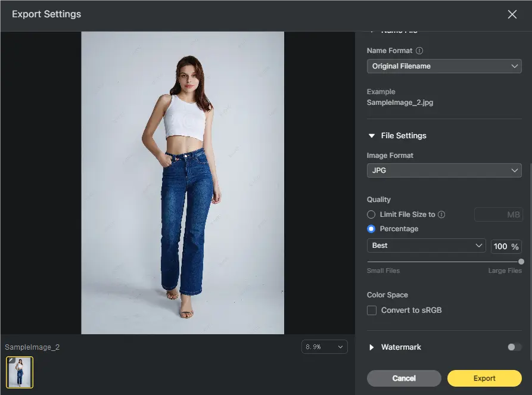Select the SampleImage_2 thumbnail

(20, 372)
